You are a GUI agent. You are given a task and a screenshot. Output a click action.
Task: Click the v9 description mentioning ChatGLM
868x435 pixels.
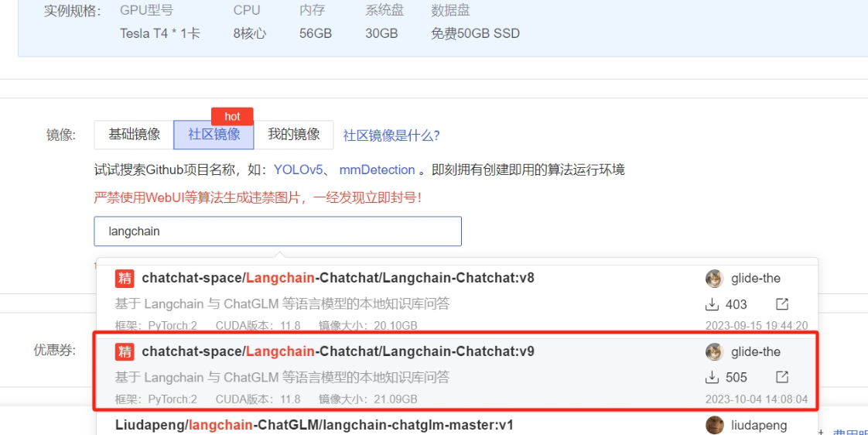point(282,378)
